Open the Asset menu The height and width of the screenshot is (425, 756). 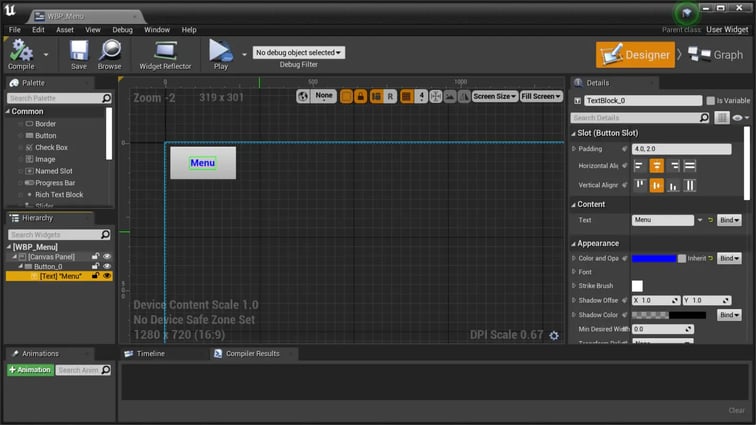64,30
